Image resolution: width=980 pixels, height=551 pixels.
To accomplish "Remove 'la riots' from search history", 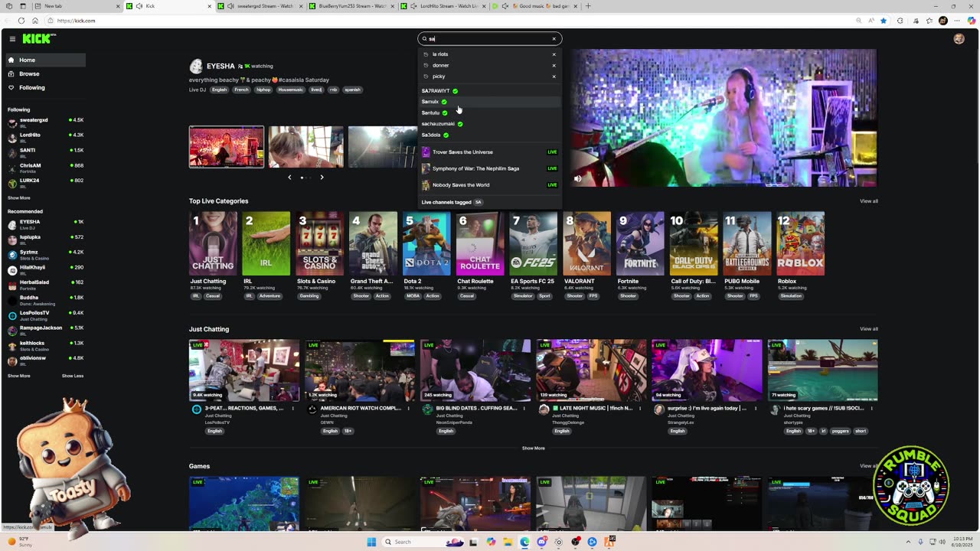I will (x=554, y=54).
